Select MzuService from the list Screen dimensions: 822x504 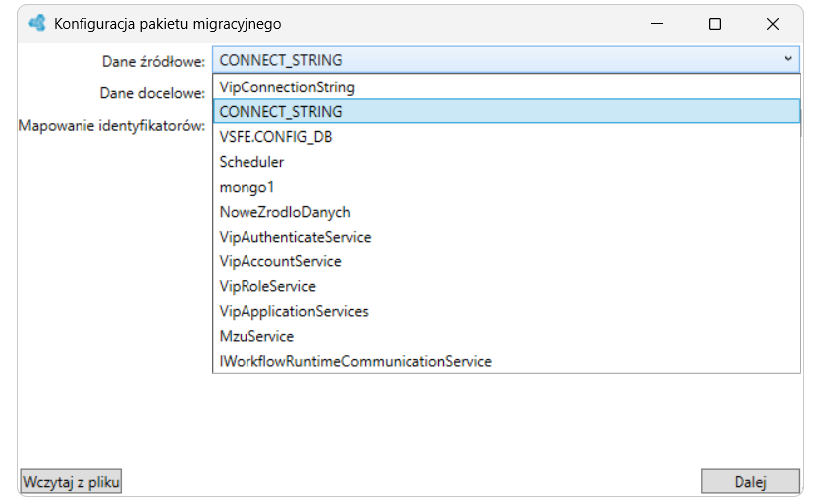[506, 336]
